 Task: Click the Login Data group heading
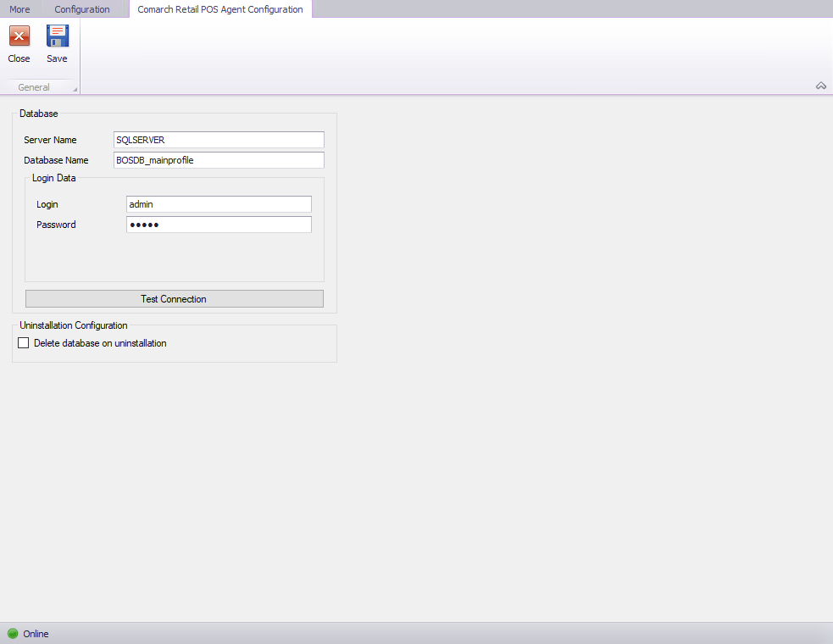click(53, 178)
